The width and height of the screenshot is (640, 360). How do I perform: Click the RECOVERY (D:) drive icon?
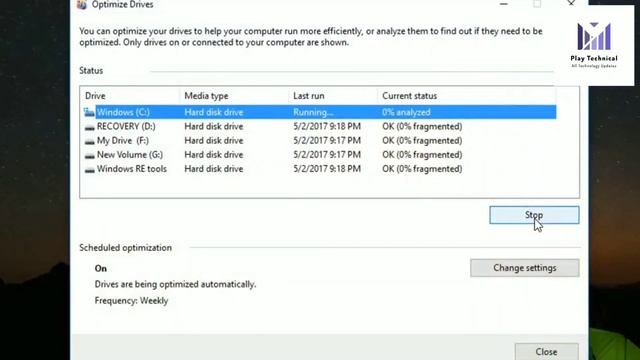[89, 127]
